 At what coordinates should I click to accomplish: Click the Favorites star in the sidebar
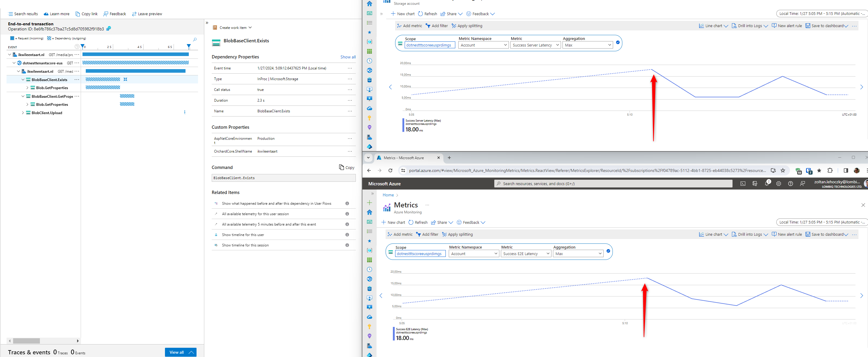coord(370,241)
